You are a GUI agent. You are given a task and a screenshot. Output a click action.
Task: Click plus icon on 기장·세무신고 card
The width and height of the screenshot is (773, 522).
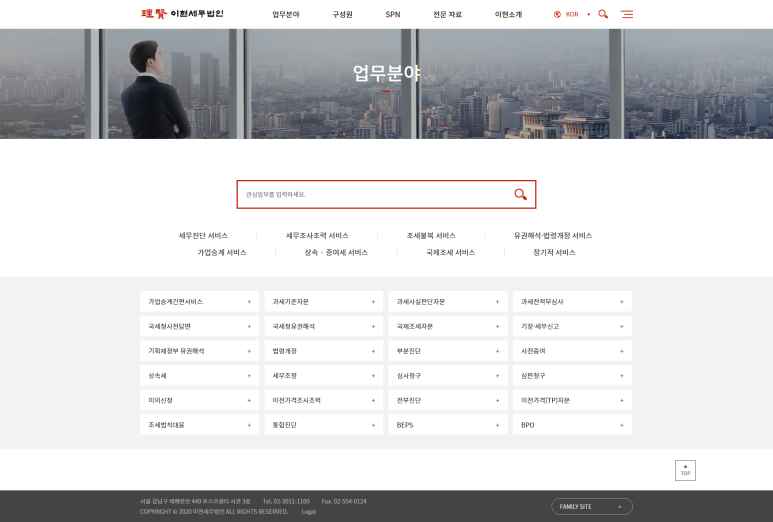click(x=622, y=326)
